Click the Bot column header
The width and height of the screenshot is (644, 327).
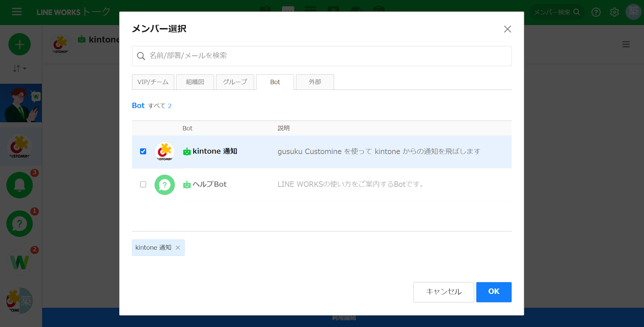coord(187,128)
